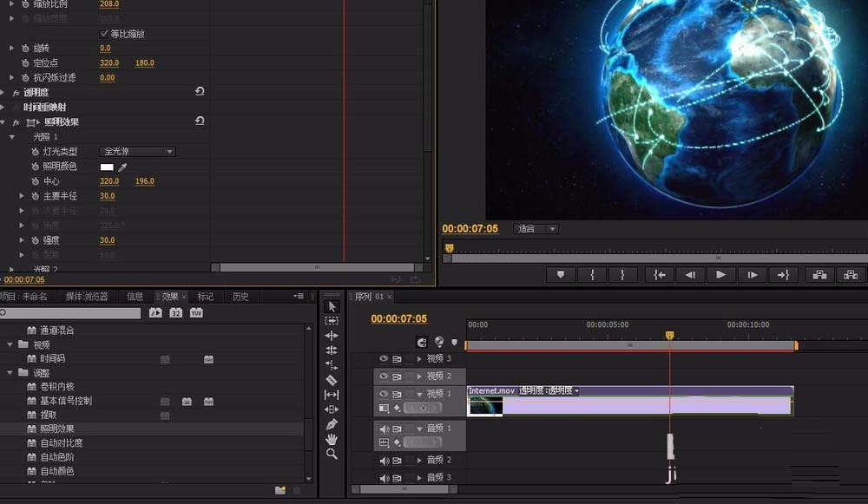Select the 序列 01 timeline tab

click(x=369, y=297)
